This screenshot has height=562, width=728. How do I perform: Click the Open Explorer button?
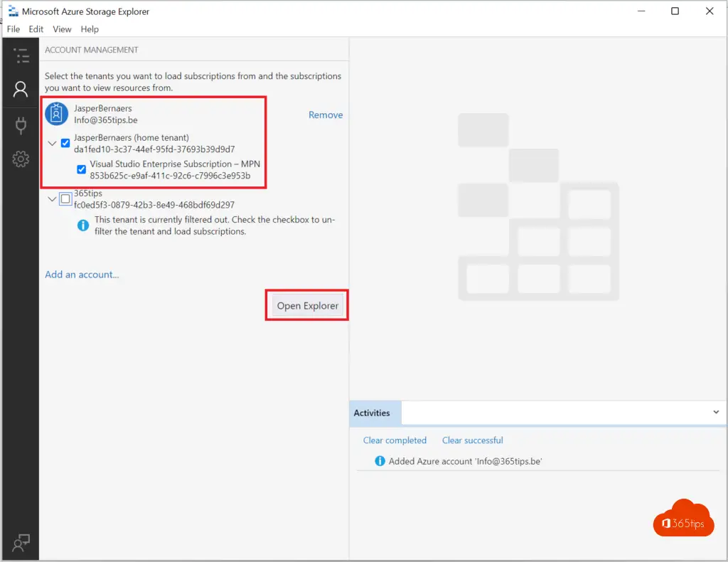click(x=306, y=305)
